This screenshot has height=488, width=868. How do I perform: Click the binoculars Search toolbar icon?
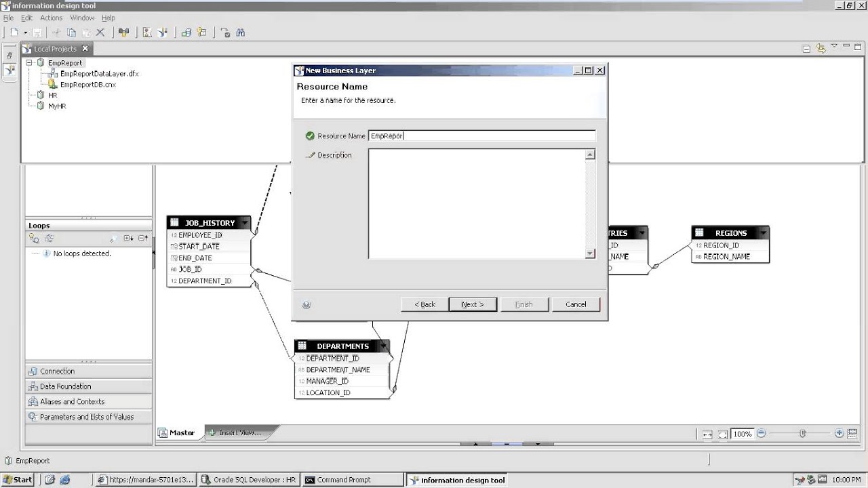coord(240,32)
